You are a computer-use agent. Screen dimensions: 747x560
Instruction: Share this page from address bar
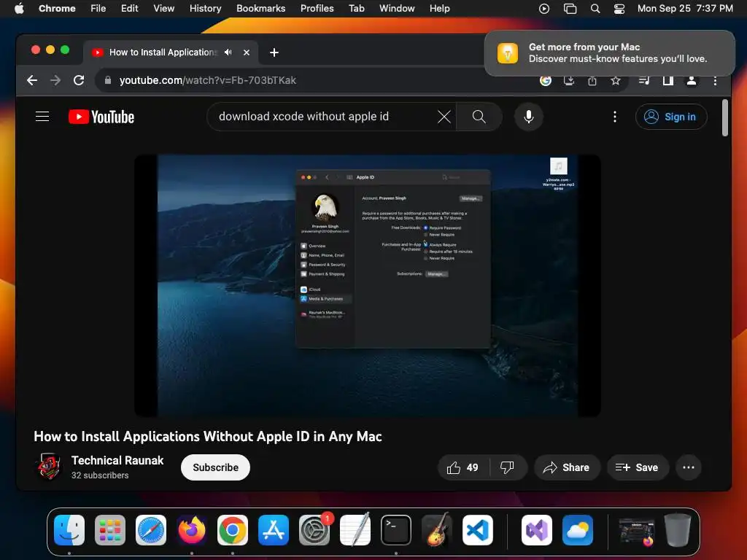(592, 81)
